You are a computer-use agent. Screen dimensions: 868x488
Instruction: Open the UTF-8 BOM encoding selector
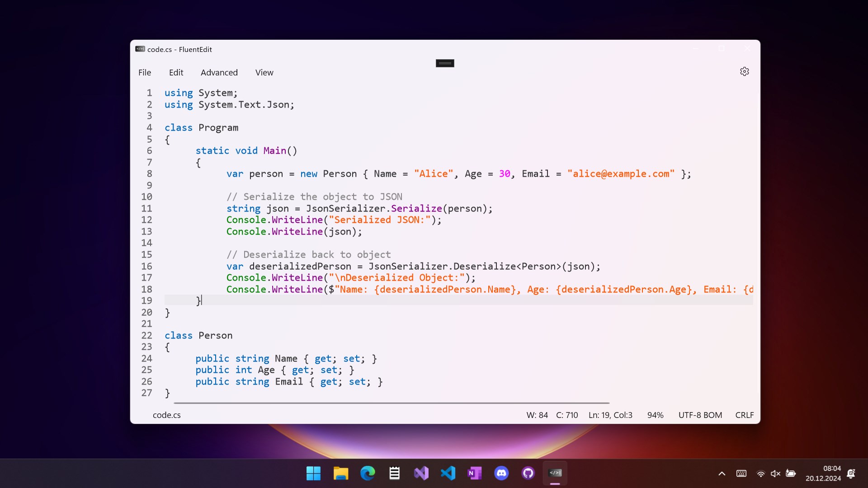700,415
